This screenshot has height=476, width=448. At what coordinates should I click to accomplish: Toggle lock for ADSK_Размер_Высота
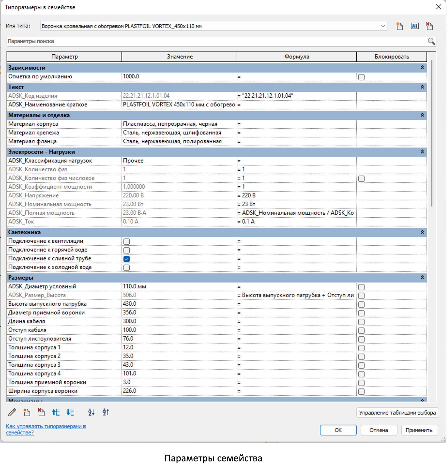click(361, 296)
